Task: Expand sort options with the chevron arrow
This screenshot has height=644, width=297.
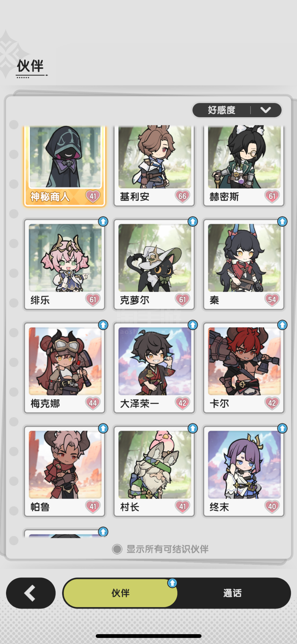Action: [x=266, y=110]
